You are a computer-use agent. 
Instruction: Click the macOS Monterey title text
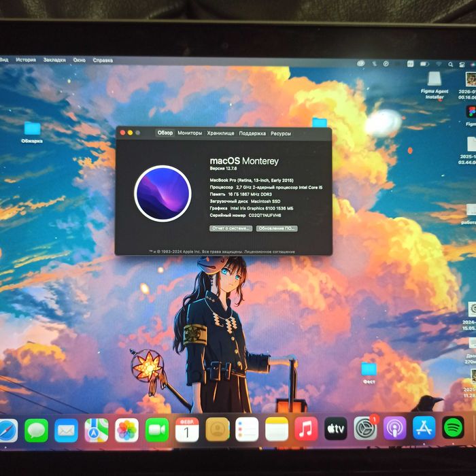coord(244,161)
